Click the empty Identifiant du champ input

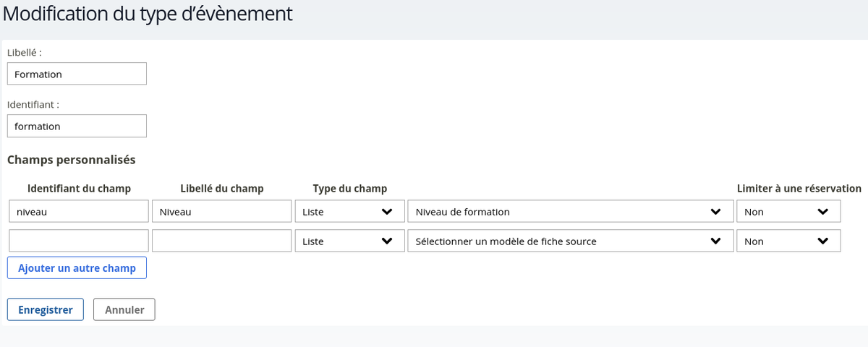79,241
